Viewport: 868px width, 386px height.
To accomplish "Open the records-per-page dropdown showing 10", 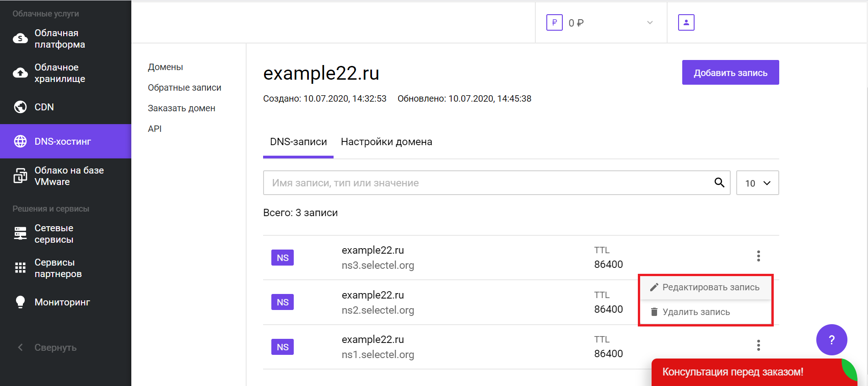I will coord(757,183).
